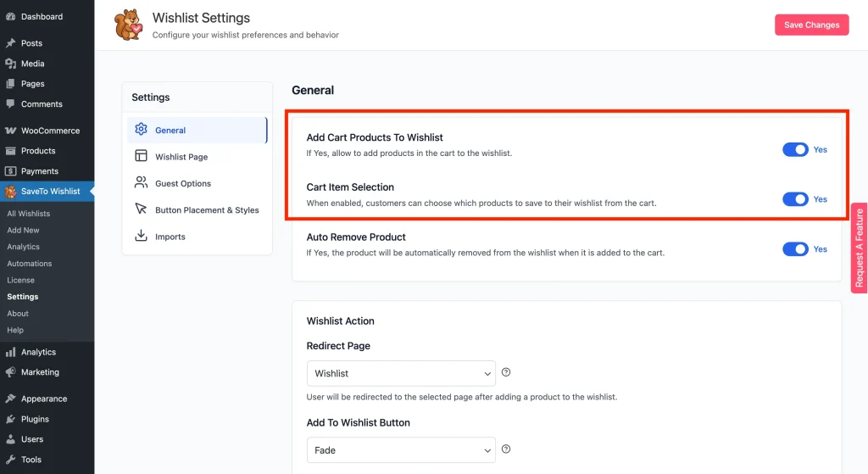Click the Media icon in sidebar
The image size is (868, 474).
(x=10, y=64)
